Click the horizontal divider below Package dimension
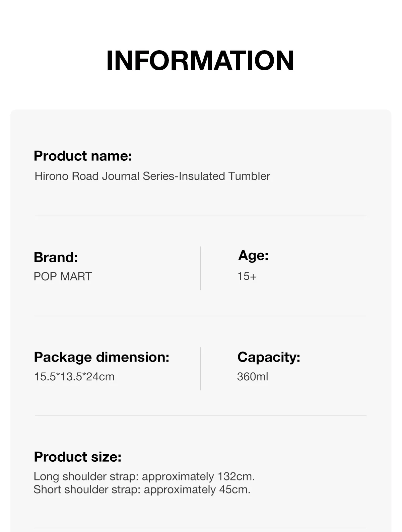402x532 pixels. pyautogui.click(x=200, y=416)
